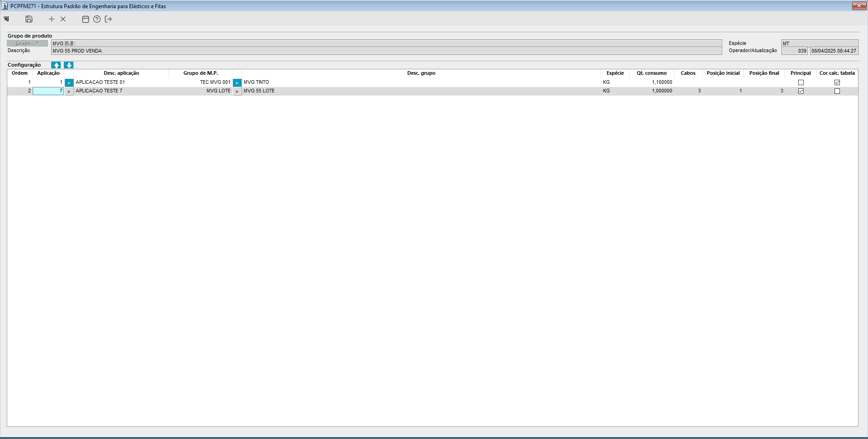Click the Posição final column header
The width and height of the screenshot is (868, 439).
point(764,73)
